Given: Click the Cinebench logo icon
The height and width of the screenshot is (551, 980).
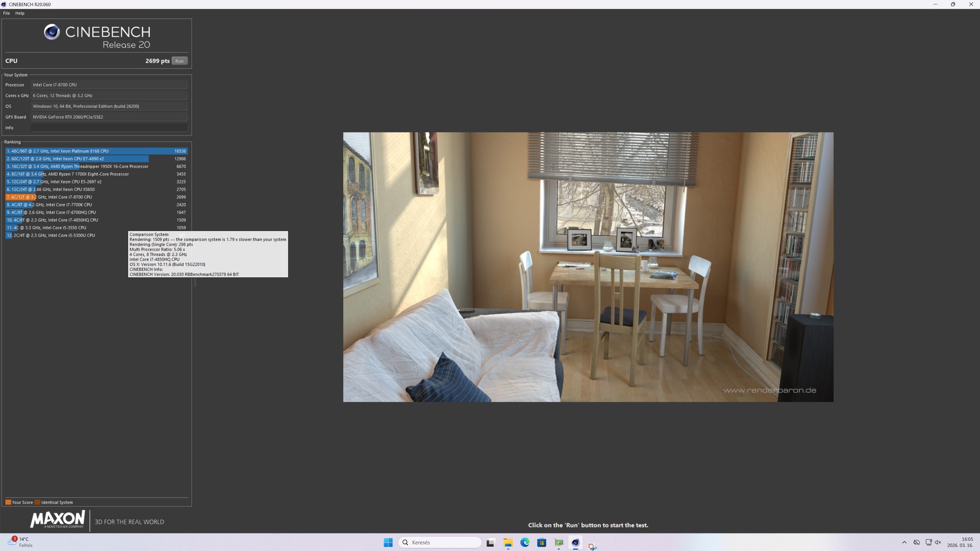Looking at the screenshot, I should (x=51, y=32).
